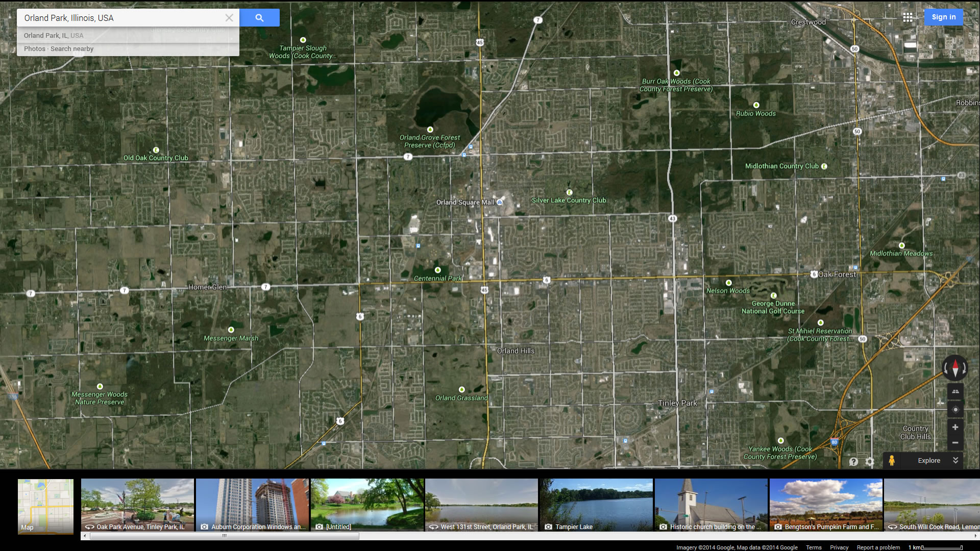980x551 pixels.
Task: Clear the search box with X
Action: point(229,18)
